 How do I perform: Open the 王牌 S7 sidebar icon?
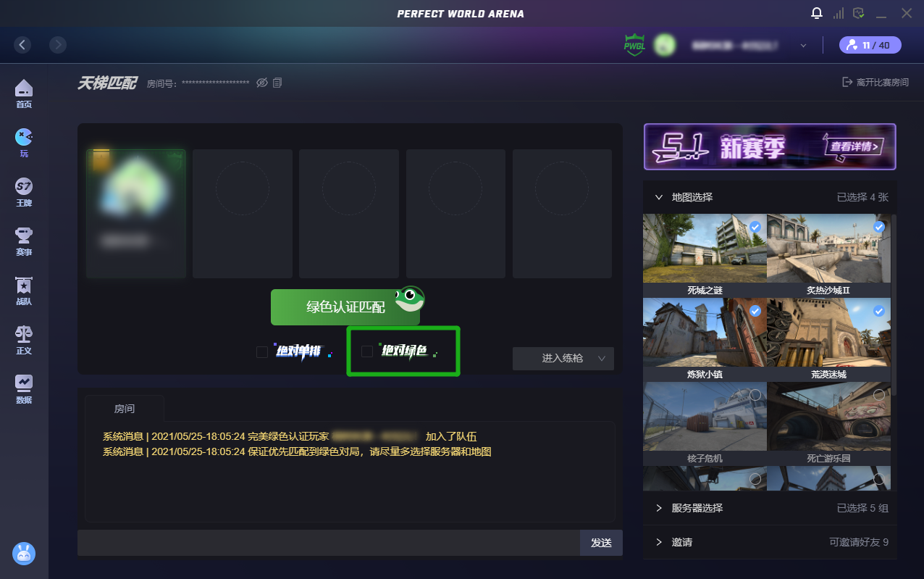coord(24,192)
